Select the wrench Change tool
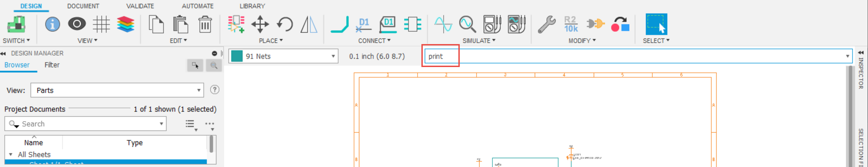868x167 pixels. [x=547, y=24]
